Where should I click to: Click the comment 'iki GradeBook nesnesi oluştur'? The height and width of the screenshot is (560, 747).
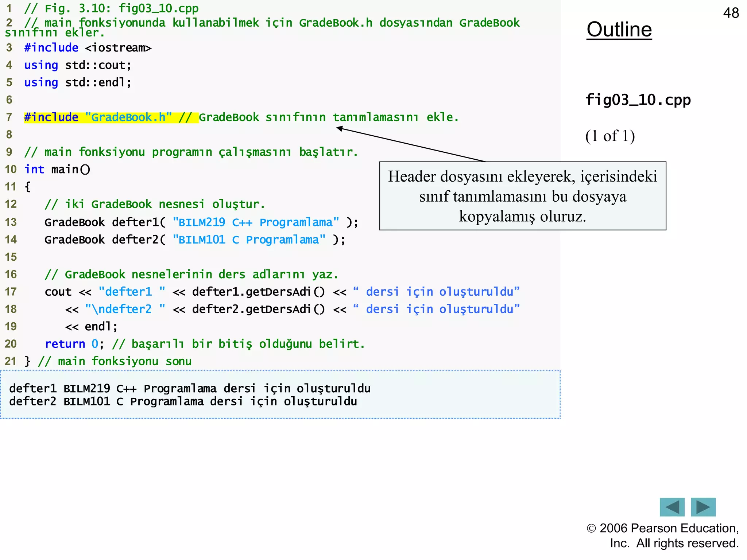[155, 204]
